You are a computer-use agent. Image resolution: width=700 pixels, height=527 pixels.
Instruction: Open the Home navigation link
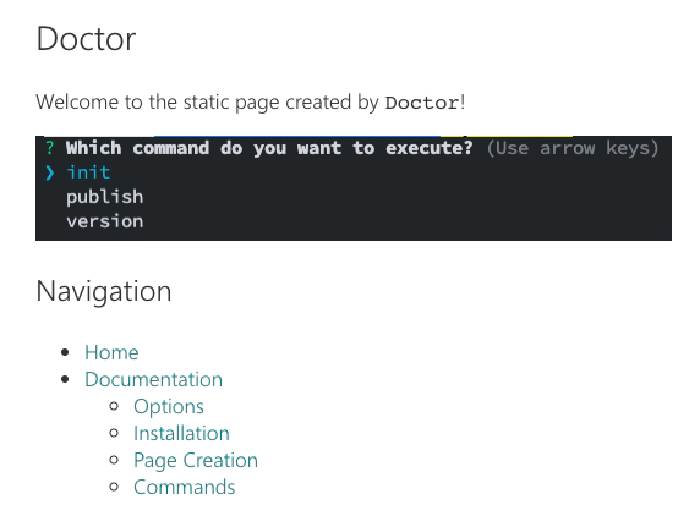(112, 353)
